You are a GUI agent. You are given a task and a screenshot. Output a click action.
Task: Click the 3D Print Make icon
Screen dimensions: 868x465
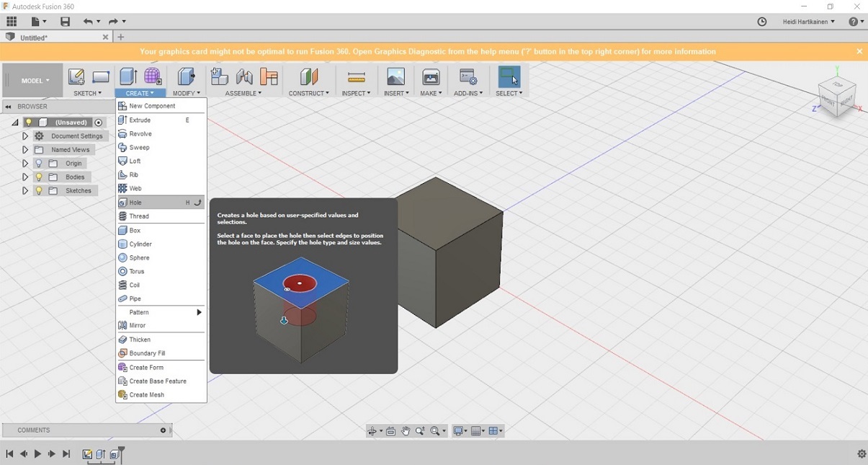431,76
